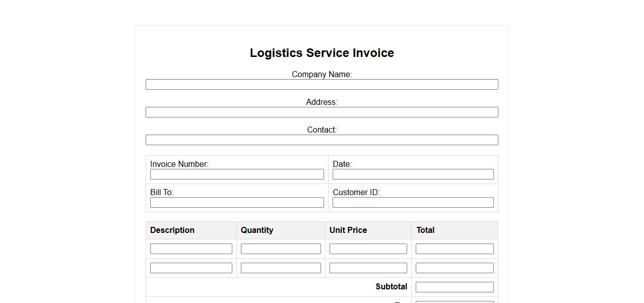Click second row Unit Price field
The width and height of the screenshot is (644, 303).
(x=368, y=268)
